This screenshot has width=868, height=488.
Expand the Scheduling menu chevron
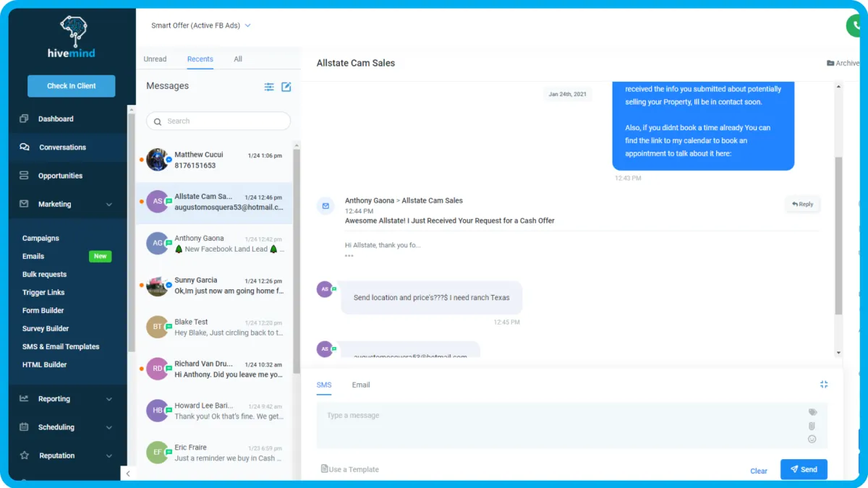pos(109,427)
